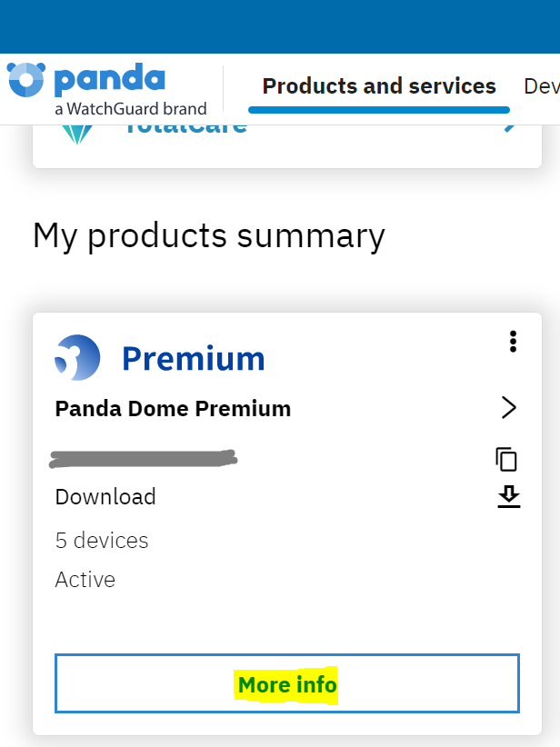This screenshot has height=747, width=560.
Task: Click the Active status text
Action: click(85, 580)
